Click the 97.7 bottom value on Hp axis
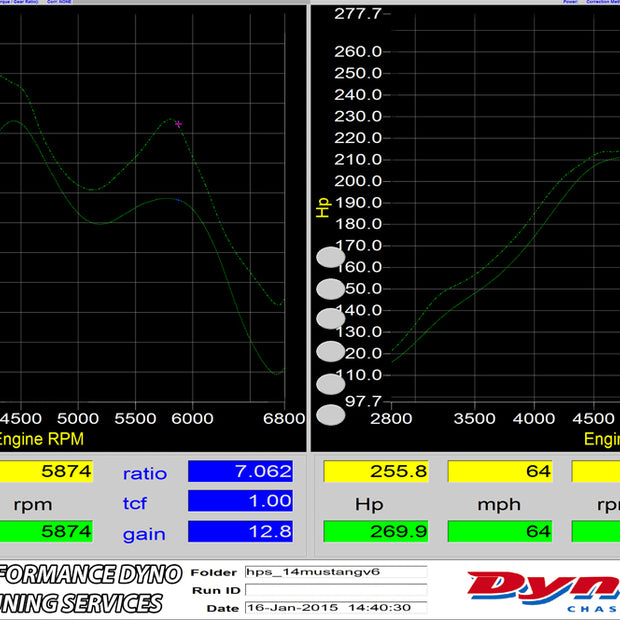The height and width of the screenshot is (620, 620). 363,401
